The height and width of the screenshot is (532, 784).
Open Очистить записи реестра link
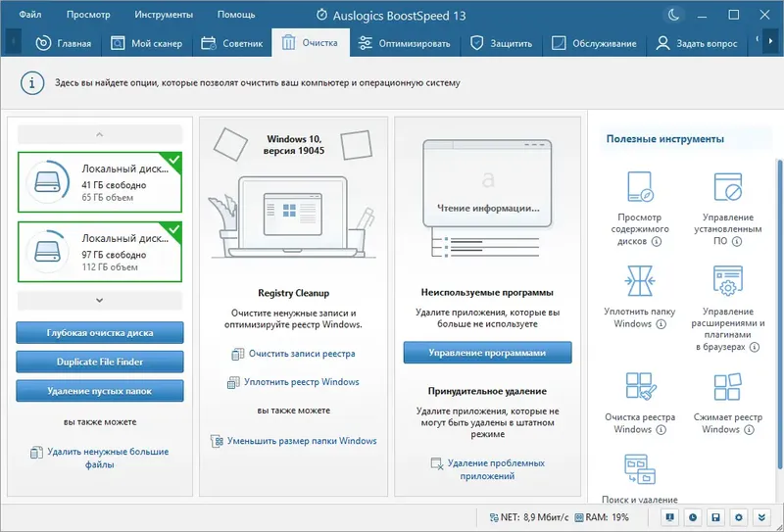tap(302, 354)
